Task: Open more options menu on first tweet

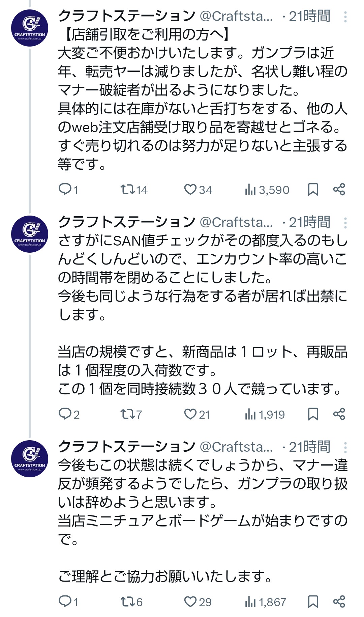Action: (345, 17)
